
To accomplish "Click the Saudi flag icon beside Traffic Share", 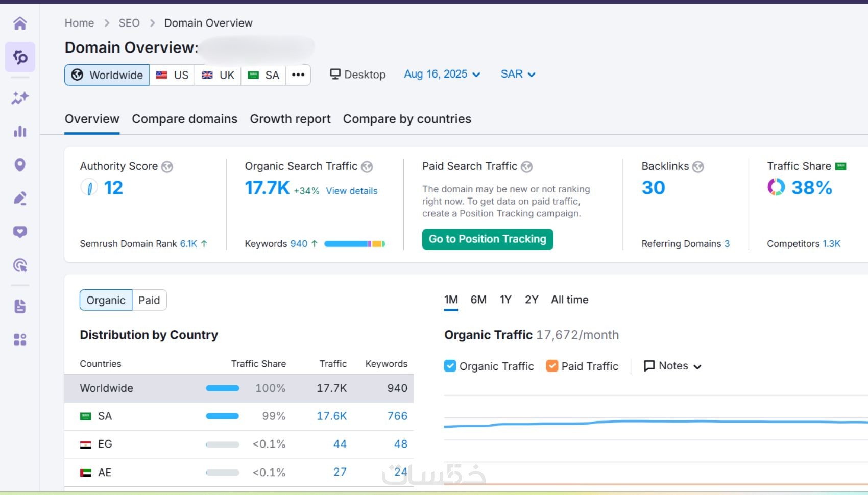I will click(x=841, y=166).
